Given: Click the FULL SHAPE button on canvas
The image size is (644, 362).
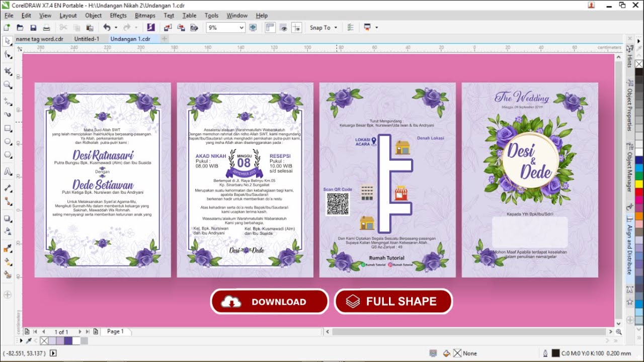Looking at the screenshot, I should [x=393, y=301].
